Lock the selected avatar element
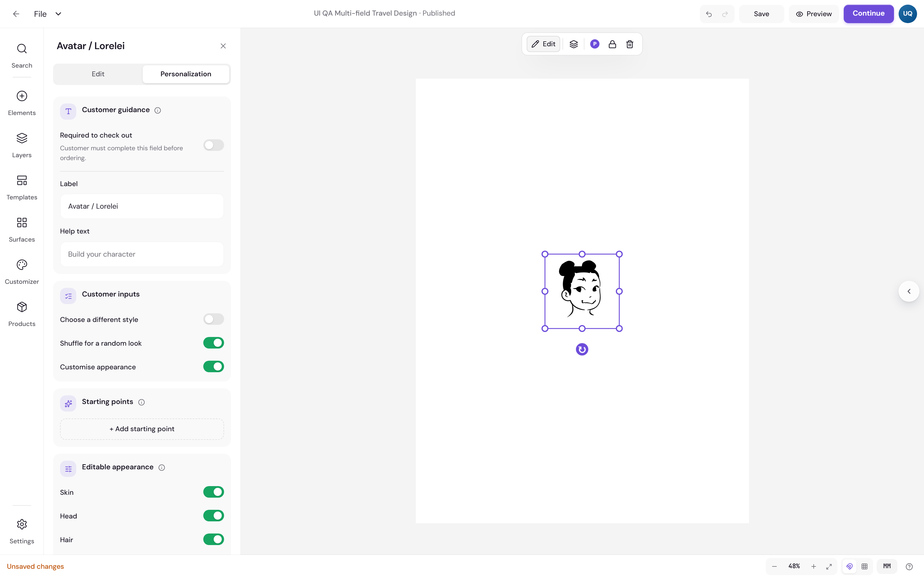This screenshot has height=578, width=924. (612, 44)
